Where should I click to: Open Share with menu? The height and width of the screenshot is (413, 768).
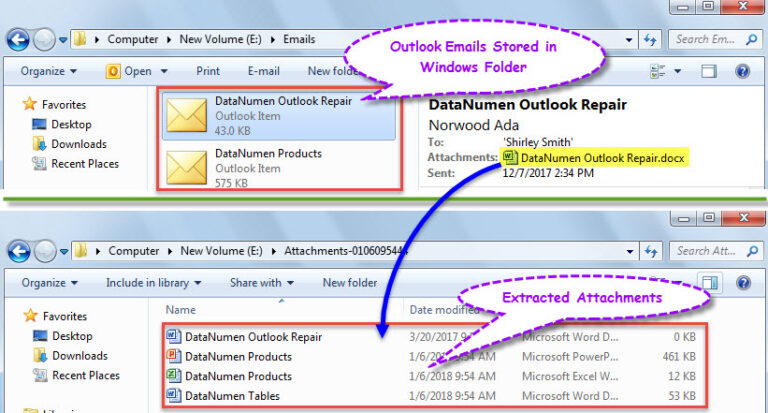262,283
